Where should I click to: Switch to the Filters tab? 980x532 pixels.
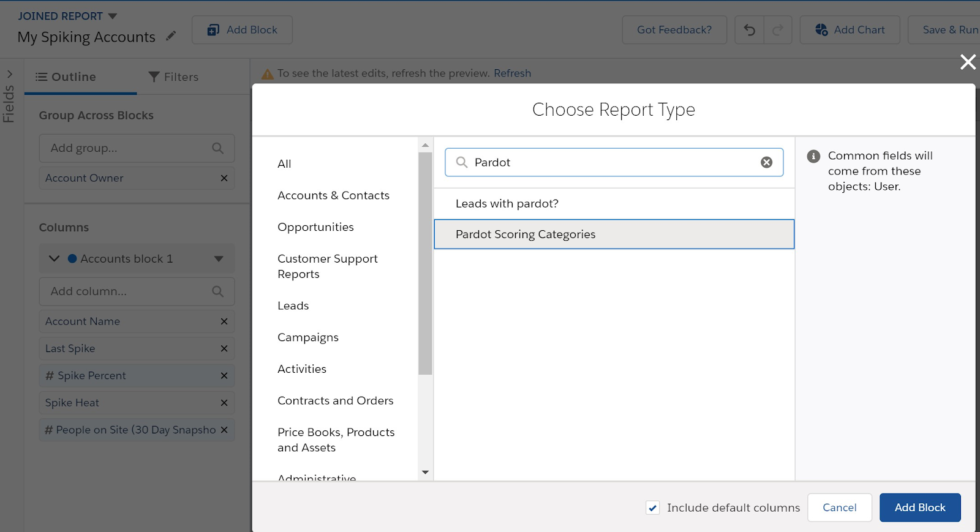coord(173,77)
